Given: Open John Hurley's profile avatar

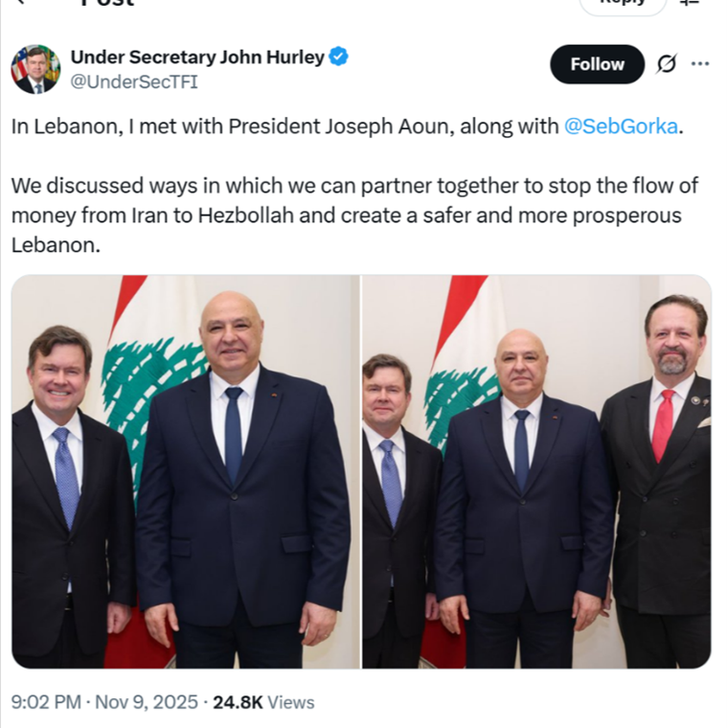Looking at the screenshot, I should [35, 69].
